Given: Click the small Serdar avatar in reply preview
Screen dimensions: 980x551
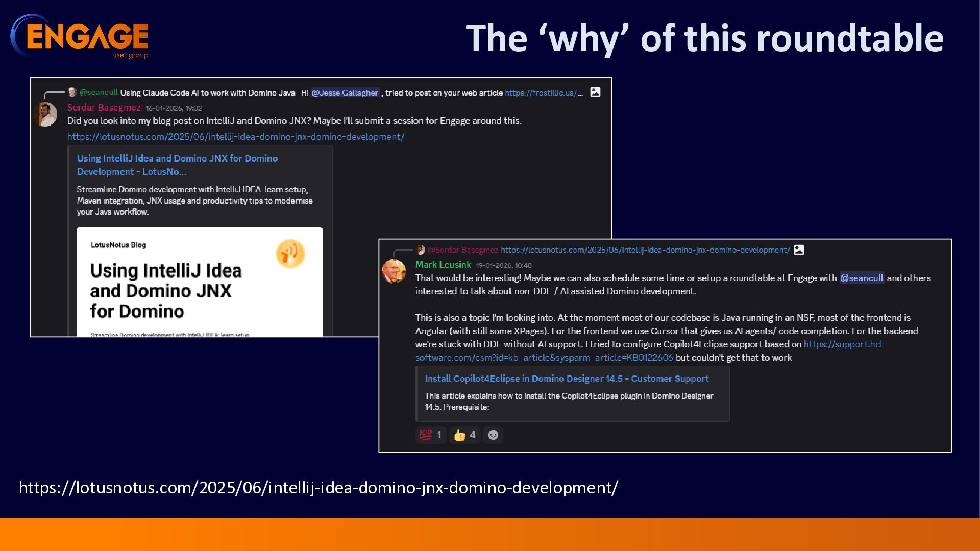Looking at the screenshot, I should click(421, 249).
